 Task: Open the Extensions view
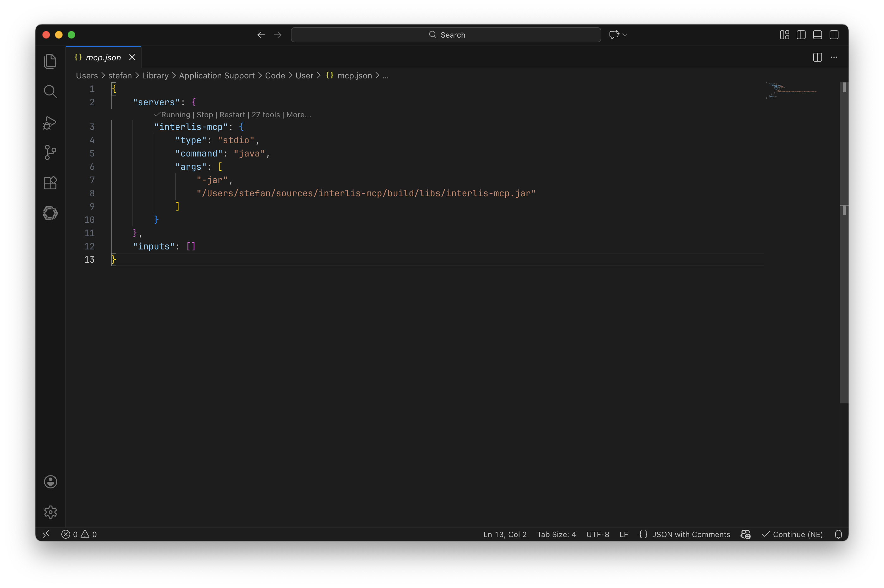pyautogui.click(x=50, y=183)
